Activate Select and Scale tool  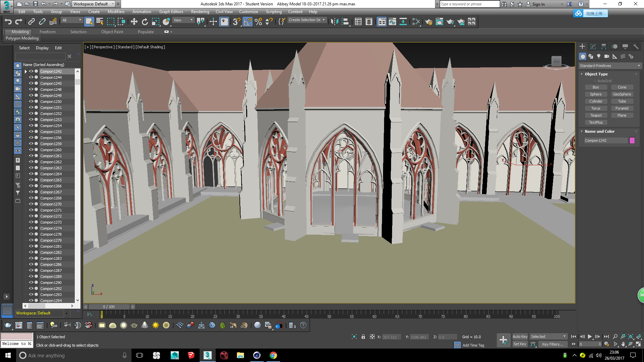pos(155,22)
